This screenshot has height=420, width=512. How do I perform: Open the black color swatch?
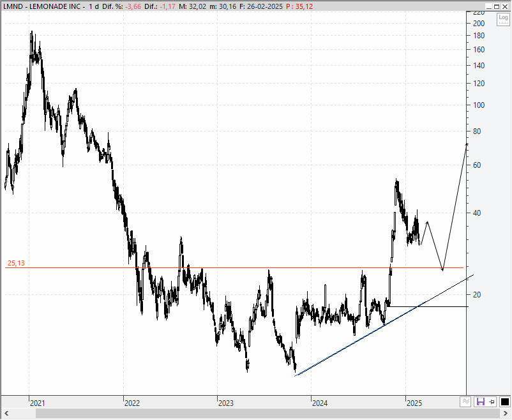(505, 401)
